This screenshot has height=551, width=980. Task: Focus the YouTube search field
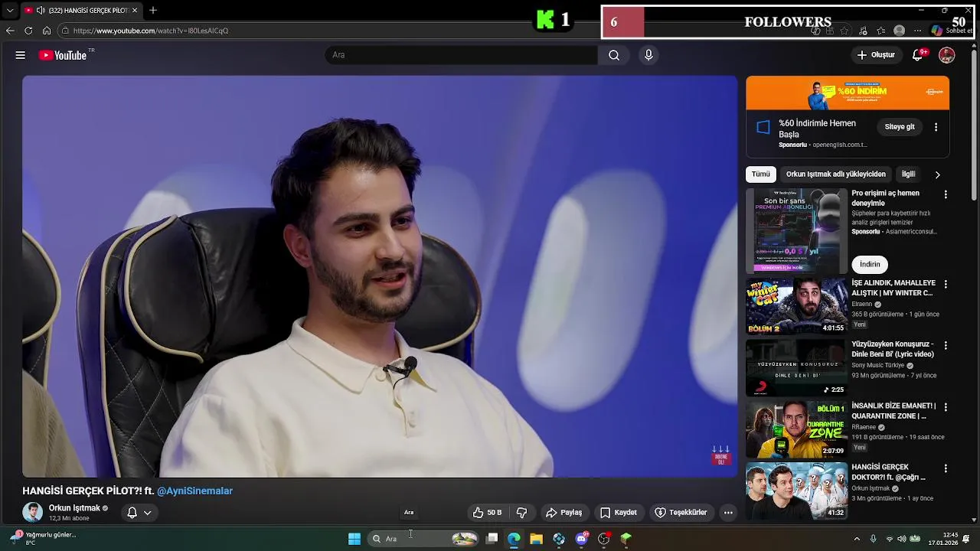[x=462, y=55]
